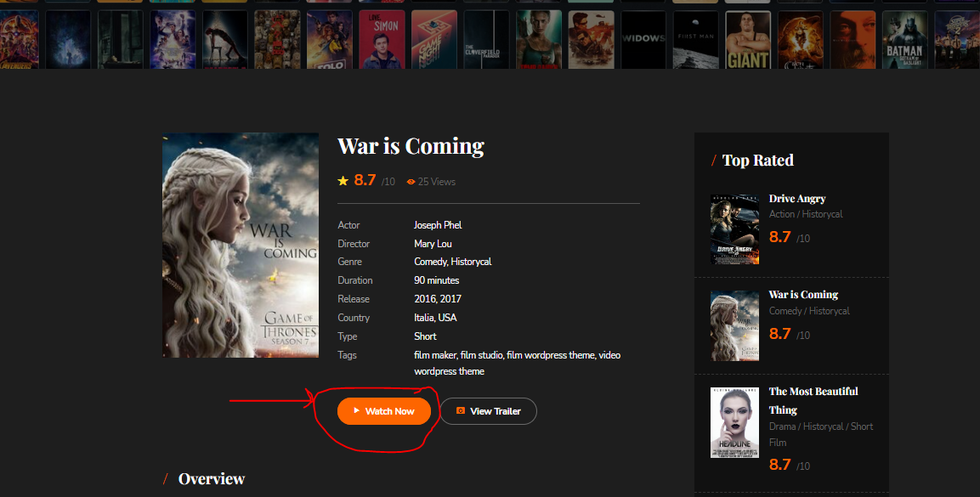Screen dimensions: 980x497
Task: Click the main 8.7 rating score
Action: click(x=365, y=180)
